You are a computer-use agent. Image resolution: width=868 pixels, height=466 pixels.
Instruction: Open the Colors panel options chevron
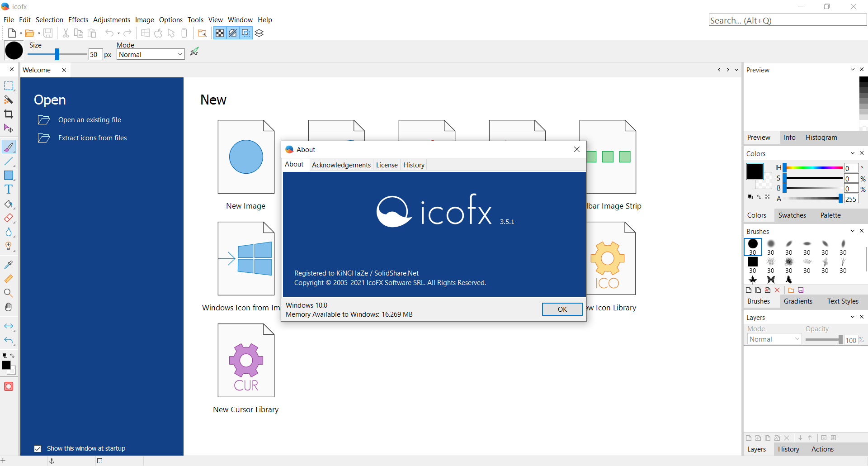pos(853,153)
